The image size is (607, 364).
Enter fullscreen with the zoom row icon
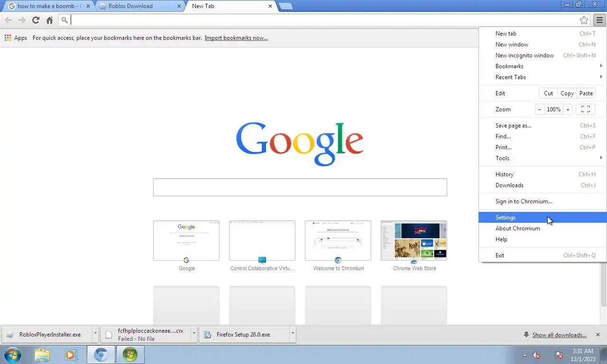[x=586, y=109]
